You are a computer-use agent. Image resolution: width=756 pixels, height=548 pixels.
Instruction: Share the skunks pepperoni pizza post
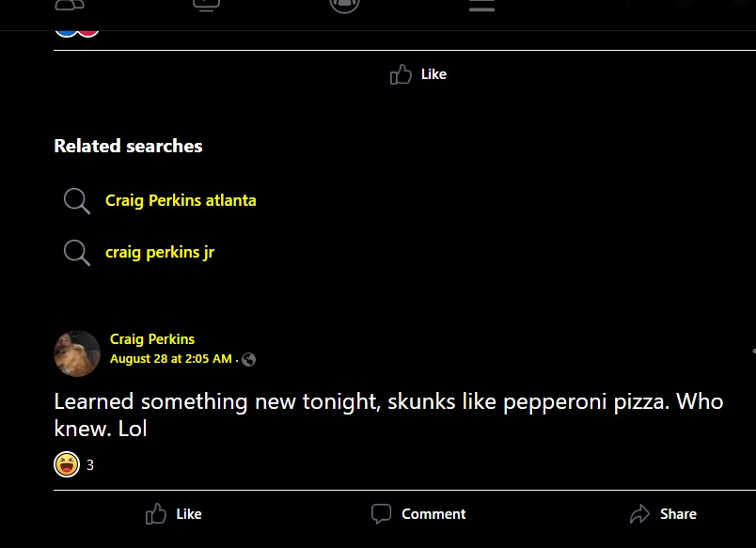663,514
